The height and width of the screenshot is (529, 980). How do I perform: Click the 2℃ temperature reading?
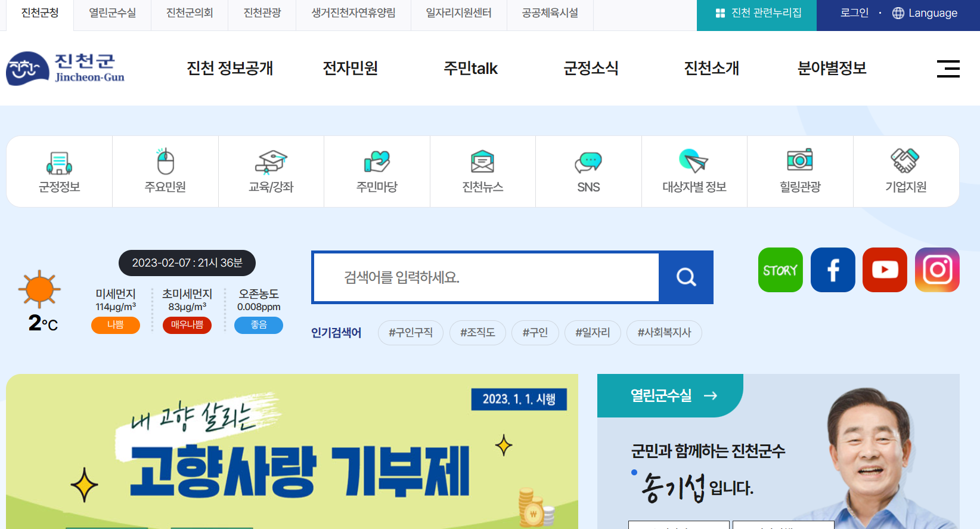43,323
